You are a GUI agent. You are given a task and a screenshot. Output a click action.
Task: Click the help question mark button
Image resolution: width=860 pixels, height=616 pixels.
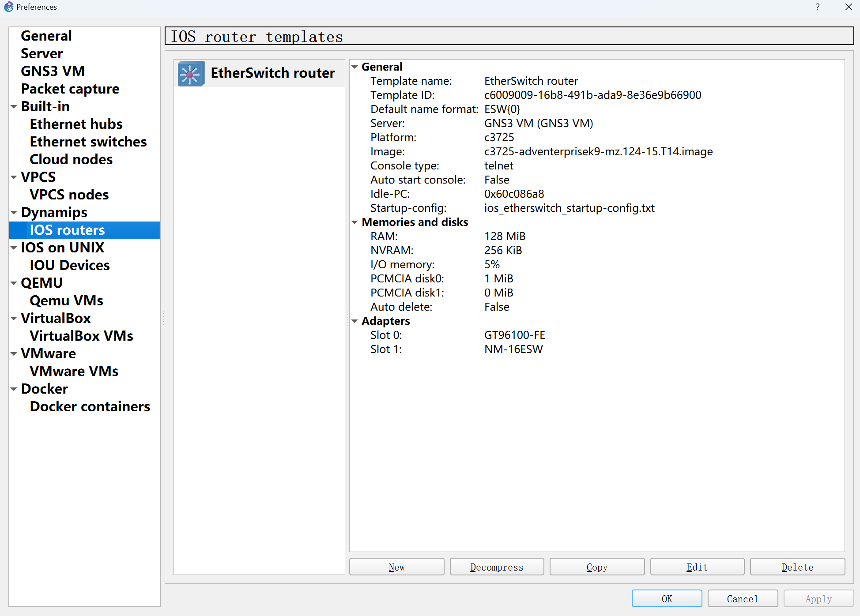pos(818,7)
